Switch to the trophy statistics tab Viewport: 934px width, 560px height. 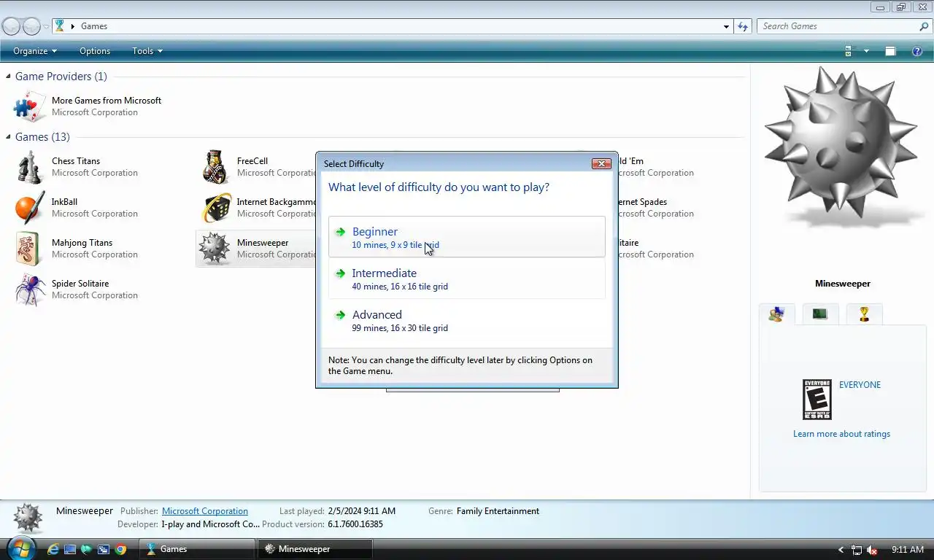click(x=865, y=314)
